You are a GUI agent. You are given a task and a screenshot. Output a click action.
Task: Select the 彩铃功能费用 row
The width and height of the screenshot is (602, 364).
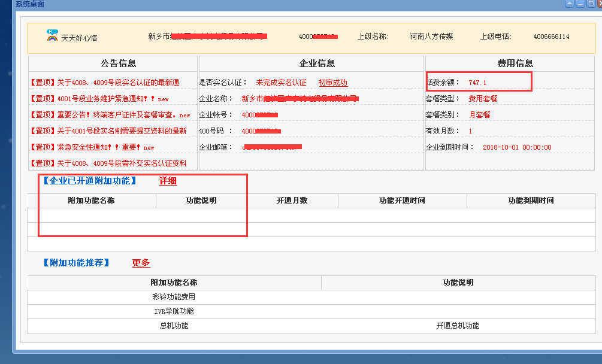coord(174,297)
